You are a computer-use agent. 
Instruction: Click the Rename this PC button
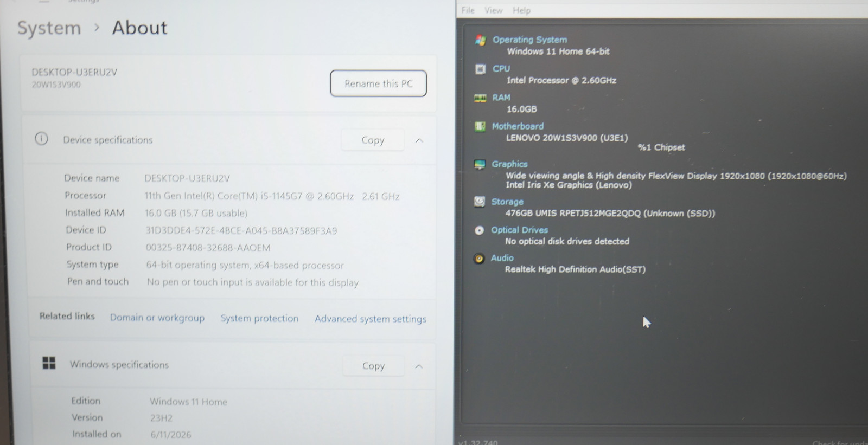tap(378, 83)
